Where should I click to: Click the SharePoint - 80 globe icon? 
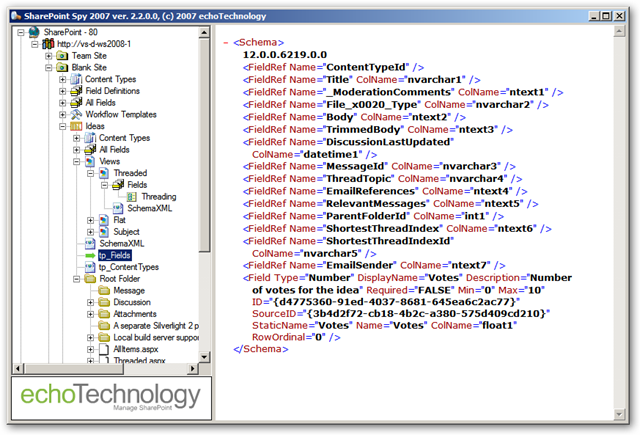tap(34, 32)
